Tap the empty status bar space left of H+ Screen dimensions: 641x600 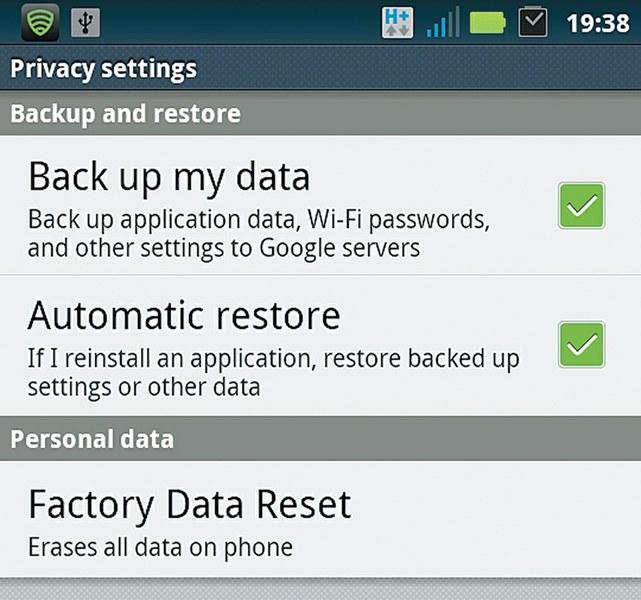click(240, 22)
